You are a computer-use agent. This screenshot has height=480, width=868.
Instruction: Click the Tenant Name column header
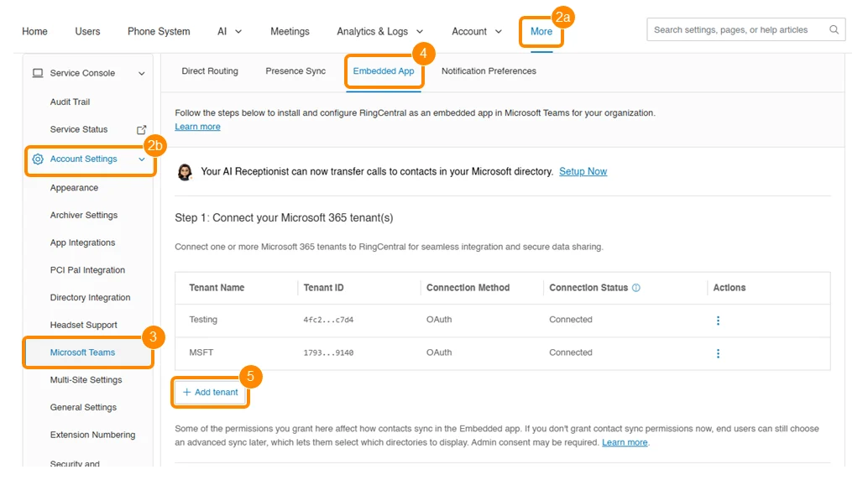pos(217,288)
